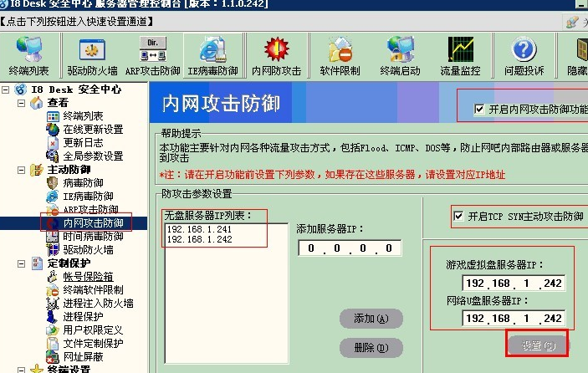Screen dimensions: 588x373
Task: Click the 添加服务器IP input field
Action: coord(350,248)
